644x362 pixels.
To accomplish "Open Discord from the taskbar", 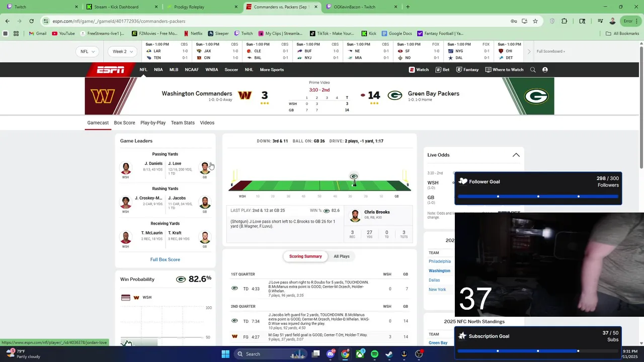I will click(331, 354).
